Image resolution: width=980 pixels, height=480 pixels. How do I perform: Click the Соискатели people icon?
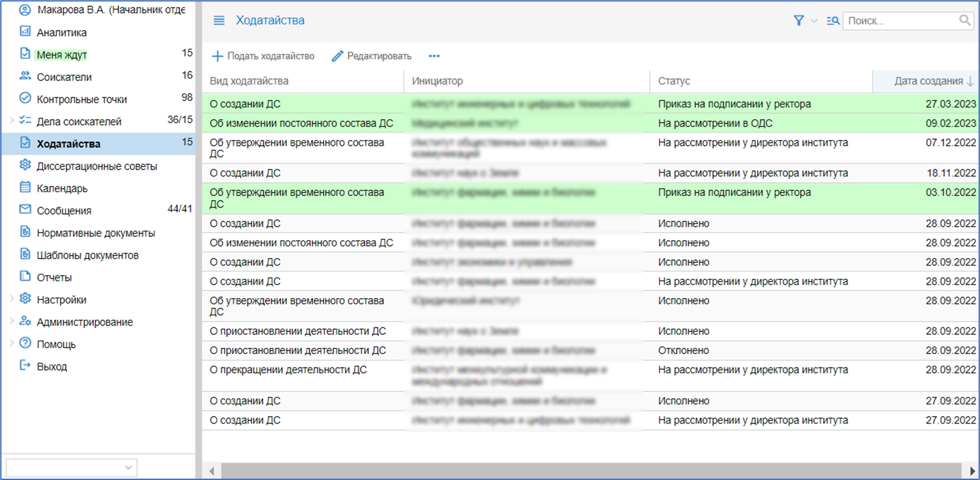[x=25, y=77]
